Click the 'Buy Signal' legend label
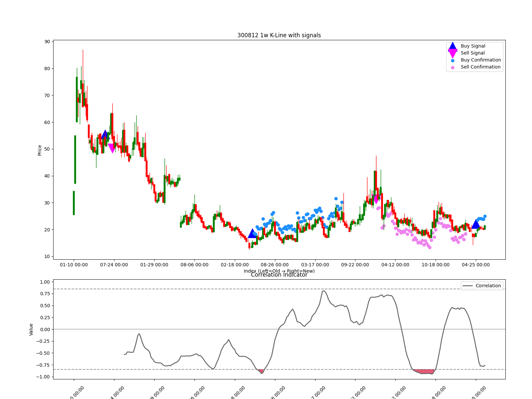532x399 pixels. tap(473, 46)
